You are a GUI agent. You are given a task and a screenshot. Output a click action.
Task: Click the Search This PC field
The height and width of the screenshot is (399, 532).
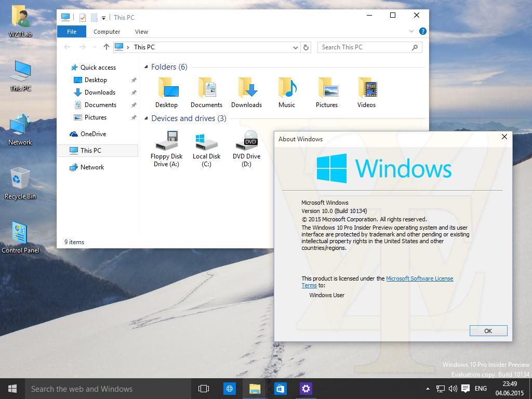coord(370,47)
